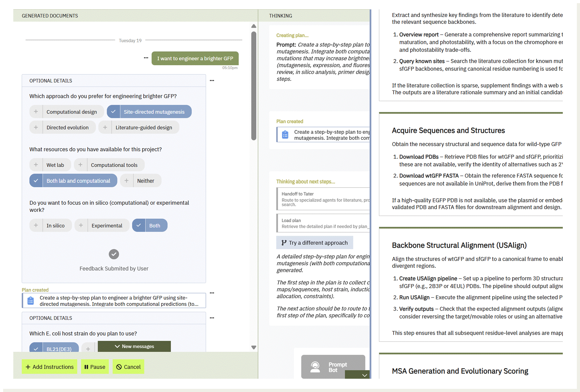Click the ellipsis beside the user message bubble

pos(146,58)
